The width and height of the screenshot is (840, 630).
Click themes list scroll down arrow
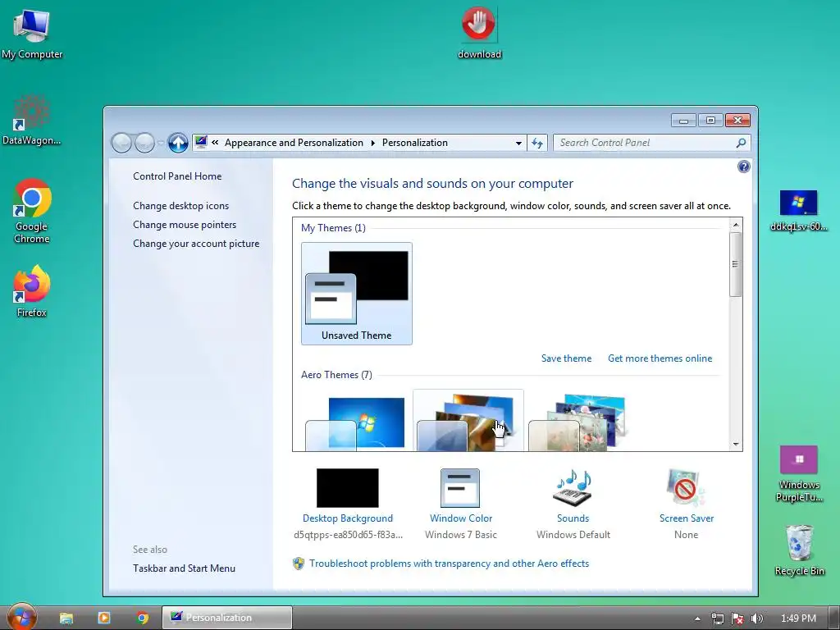[736, 444]
